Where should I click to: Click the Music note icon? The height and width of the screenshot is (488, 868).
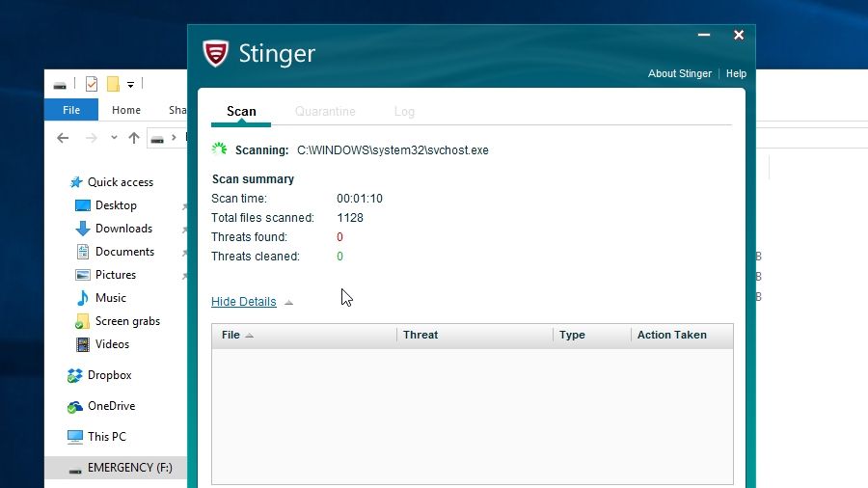coord(83,298)
